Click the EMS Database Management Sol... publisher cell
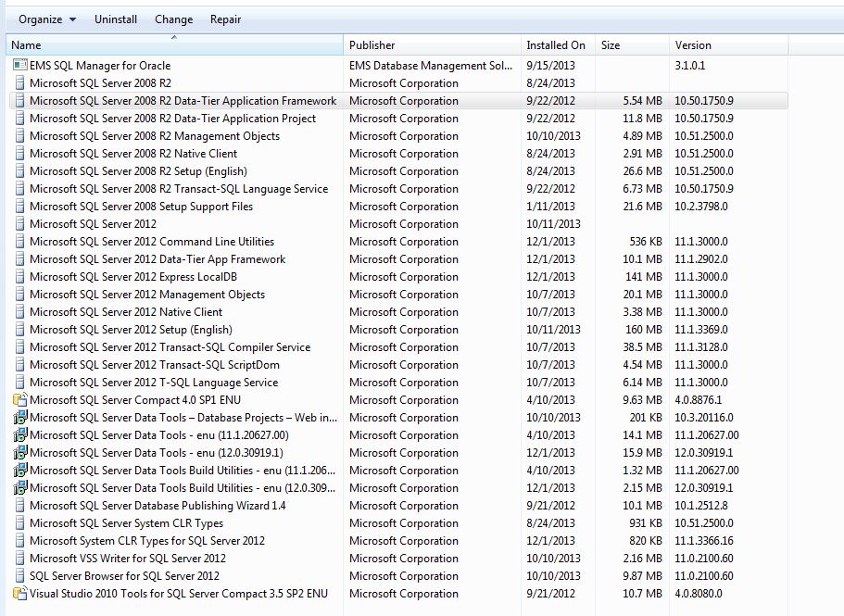Viewport: 844px width, 616px height. click(x=431, y=65)
